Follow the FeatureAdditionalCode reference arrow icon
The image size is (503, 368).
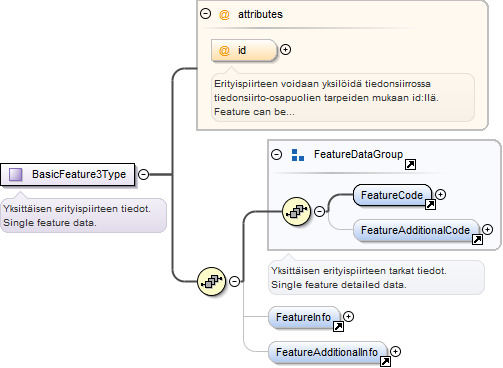[x=477, y=239]
